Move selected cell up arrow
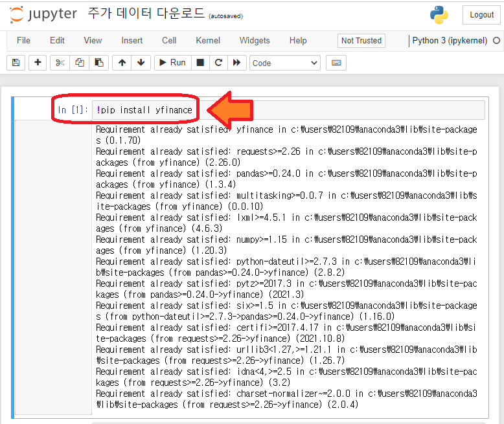This screenshot has height=424, width=504. pos(122,63)
